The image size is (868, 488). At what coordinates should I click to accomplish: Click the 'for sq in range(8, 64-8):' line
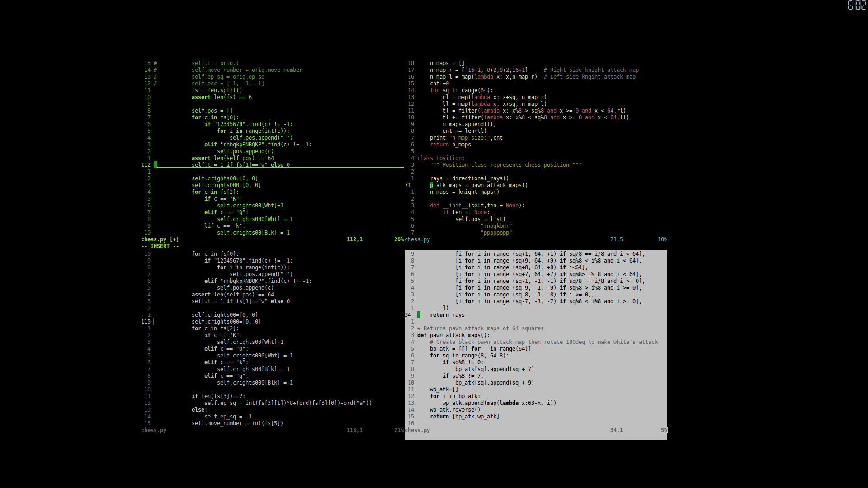[469, 356]
